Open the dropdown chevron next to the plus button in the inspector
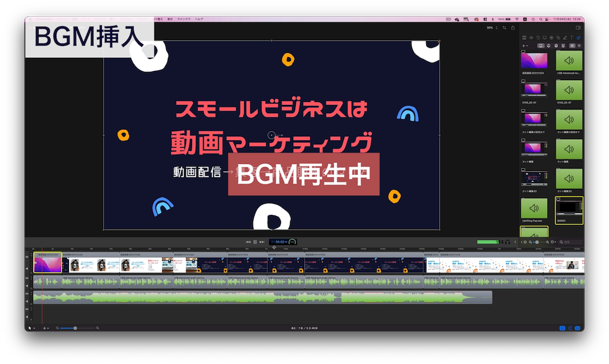The width and height of the screenshot is (609, 364). [x=528, y=45]
